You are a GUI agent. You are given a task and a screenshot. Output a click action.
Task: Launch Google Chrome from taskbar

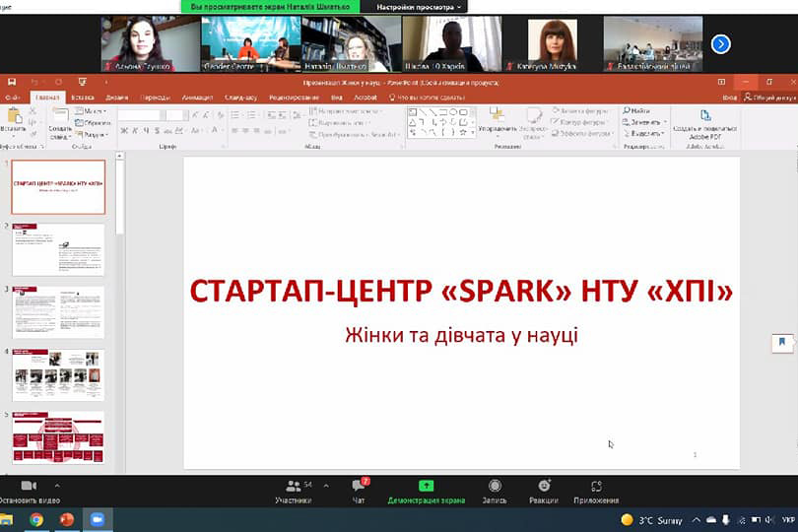pyautogui.click(x=36, y=519)
